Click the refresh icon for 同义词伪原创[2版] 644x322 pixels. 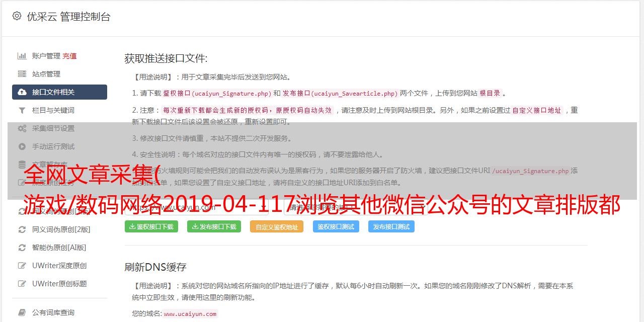coord(22,229)
